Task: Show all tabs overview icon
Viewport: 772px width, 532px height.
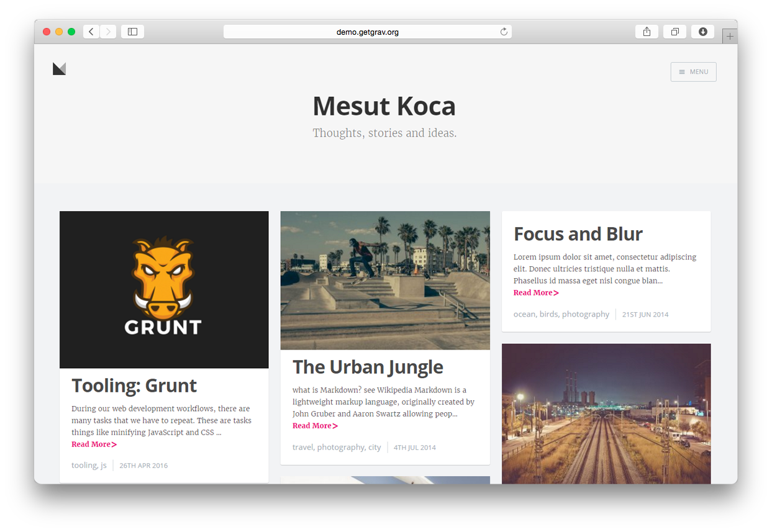Action: (x=674, y=32)
